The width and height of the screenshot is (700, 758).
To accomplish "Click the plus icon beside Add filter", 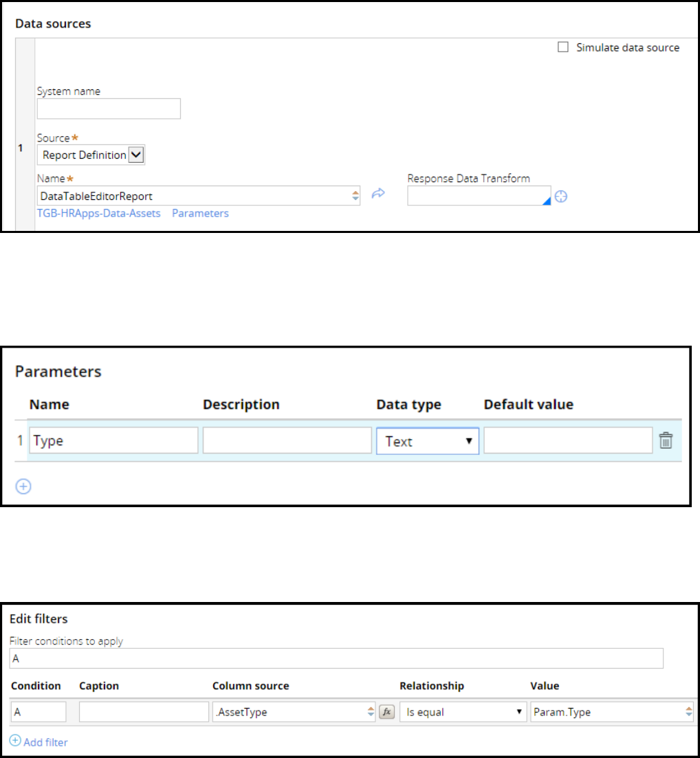I will (15, 741).
